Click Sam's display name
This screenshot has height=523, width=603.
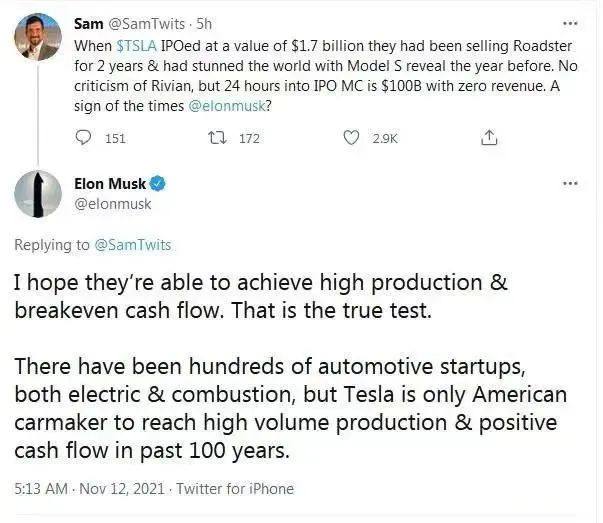pos(88,22)
